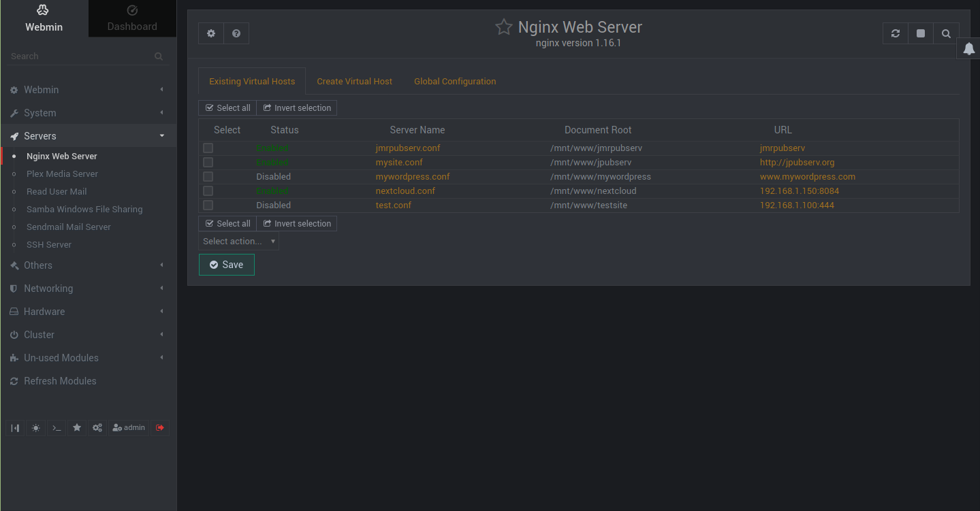
Task: Open mysite.conf server link
Action: [x=399, y=162]
